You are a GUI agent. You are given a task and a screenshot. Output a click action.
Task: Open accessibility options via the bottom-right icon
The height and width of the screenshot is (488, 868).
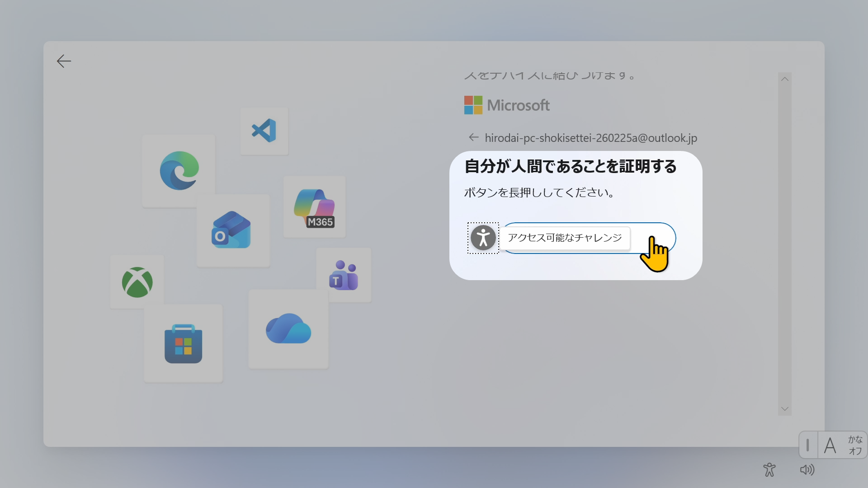[769, 470]
